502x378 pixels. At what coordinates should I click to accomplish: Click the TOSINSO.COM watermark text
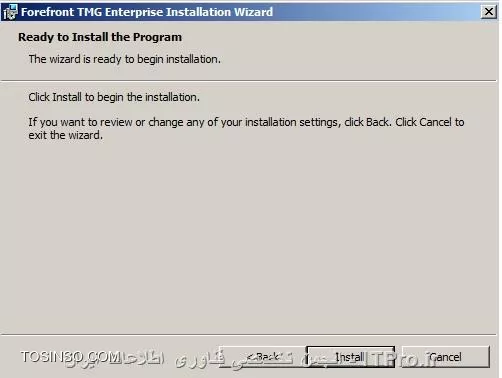pyautogui.click(x=70, y=357)
